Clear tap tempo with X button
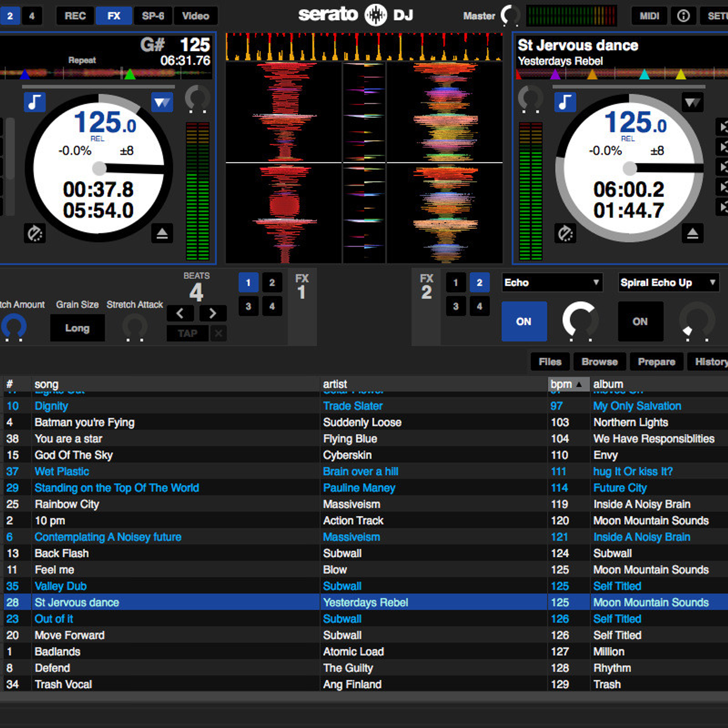Viewport: 728px width, 728px height. [x=218, y=334]
